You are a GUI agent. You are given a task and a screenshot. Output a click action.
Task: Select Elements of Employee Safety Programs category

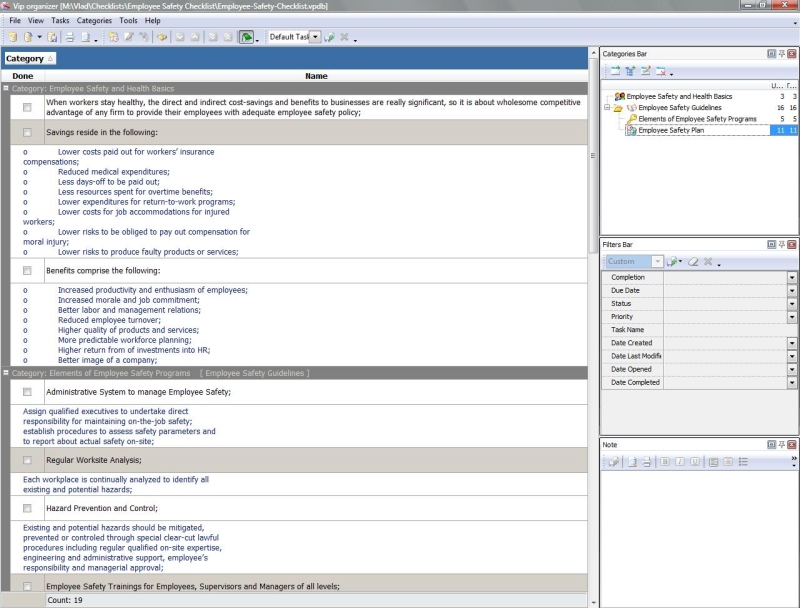[x=697, y=119]
